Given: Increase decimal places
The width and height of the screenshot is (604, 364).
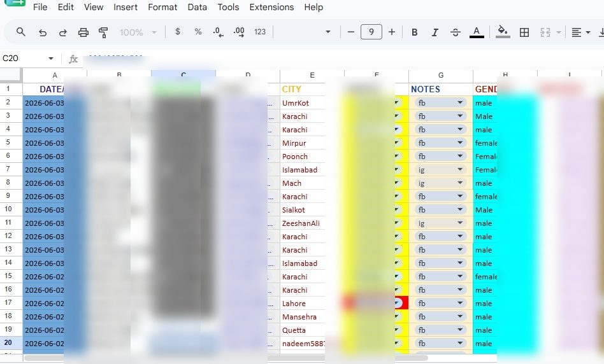Looking at the screenshot, I should [239, 32].
